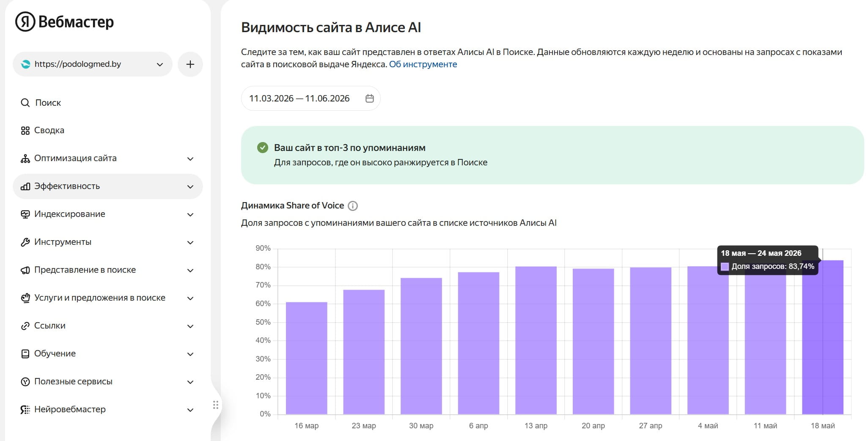This screenshot has height=441, width=868.
Task: Click the 30 мар chart bar
Action: click(421, 346)
